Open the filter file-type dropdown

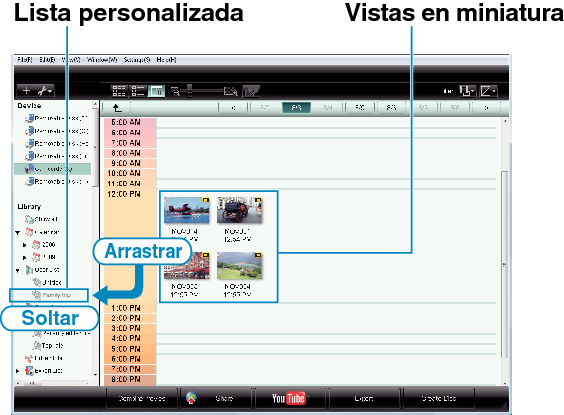tap(467, 91)
